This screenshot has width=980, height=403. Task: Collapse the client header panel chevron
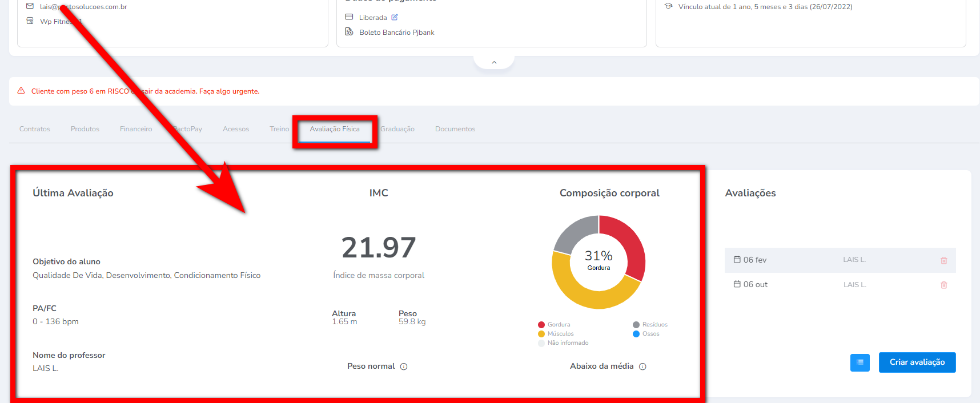[x=494, y=62]
